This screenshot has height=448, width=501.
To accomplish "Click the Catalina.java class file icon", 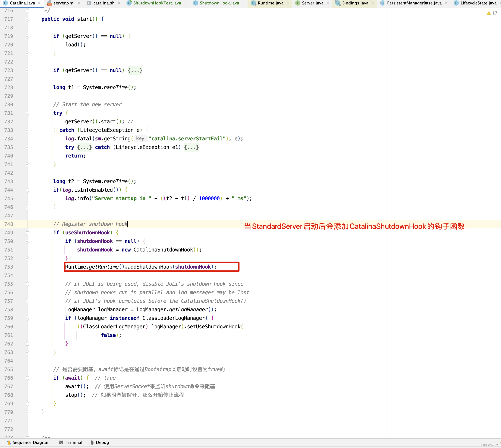I will (x=5, y=3).
